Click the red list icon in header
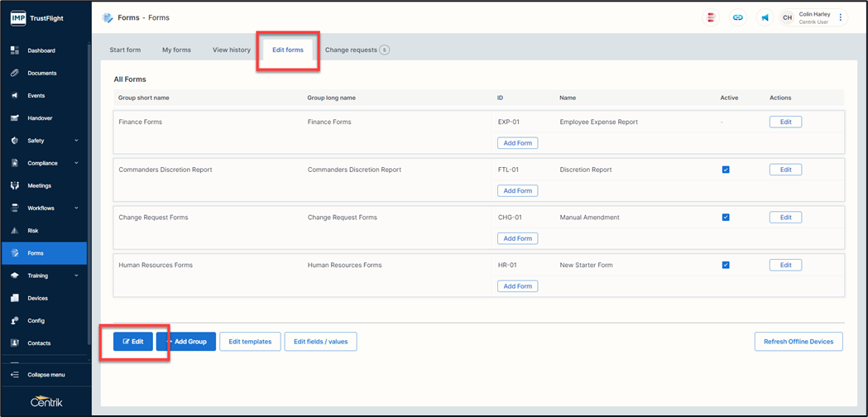Screen dimensions: 868x417 (711, 17)
